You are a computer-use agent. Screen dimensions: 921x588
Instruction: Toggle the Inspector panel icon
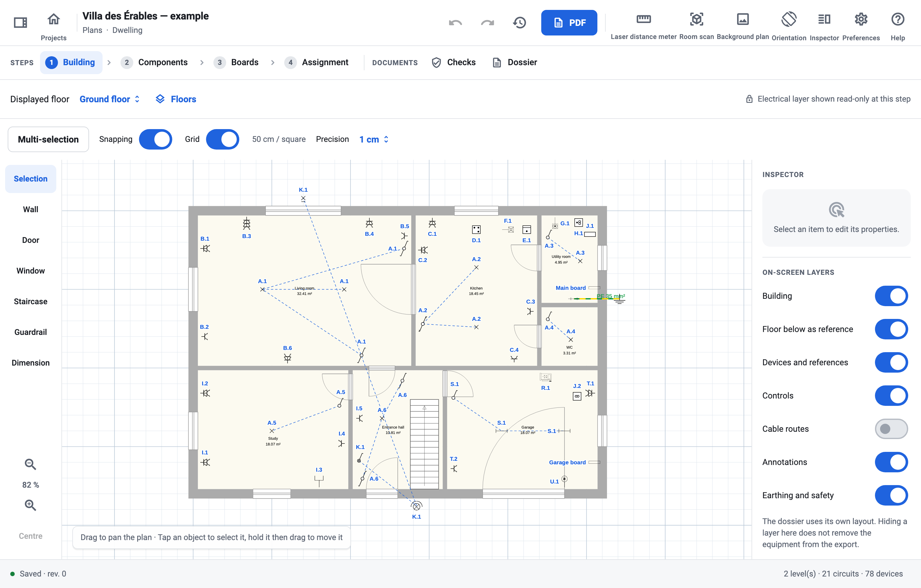[824, 19]
